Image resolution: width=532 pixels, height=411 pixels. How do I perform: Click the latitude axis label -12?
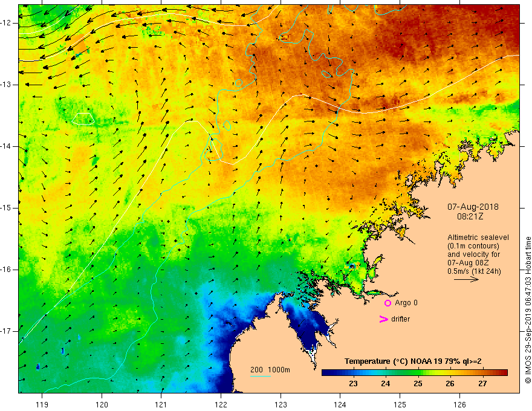pyautogui.click(x=6, y=23)
